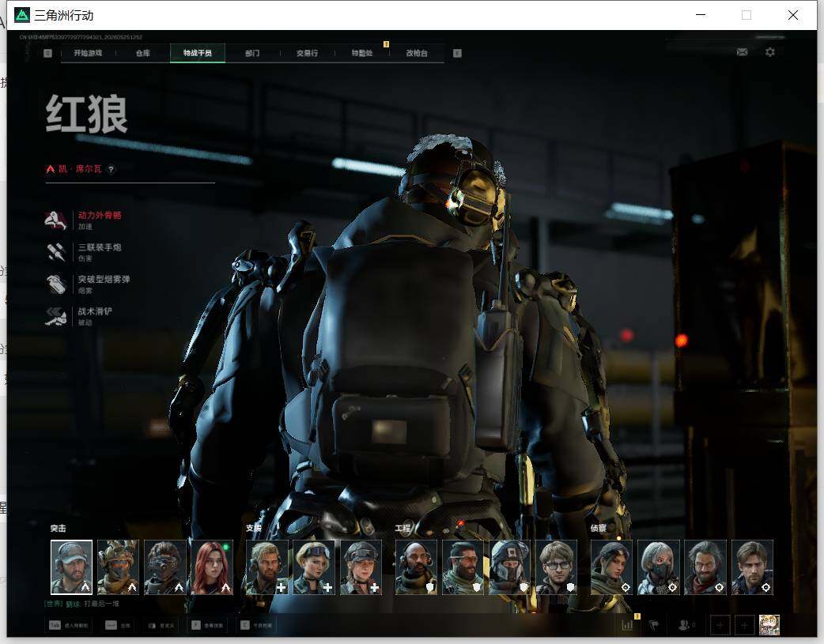Close the 三角洲行动 window
The image size is (824, 644).
click(x=793, y=15)
